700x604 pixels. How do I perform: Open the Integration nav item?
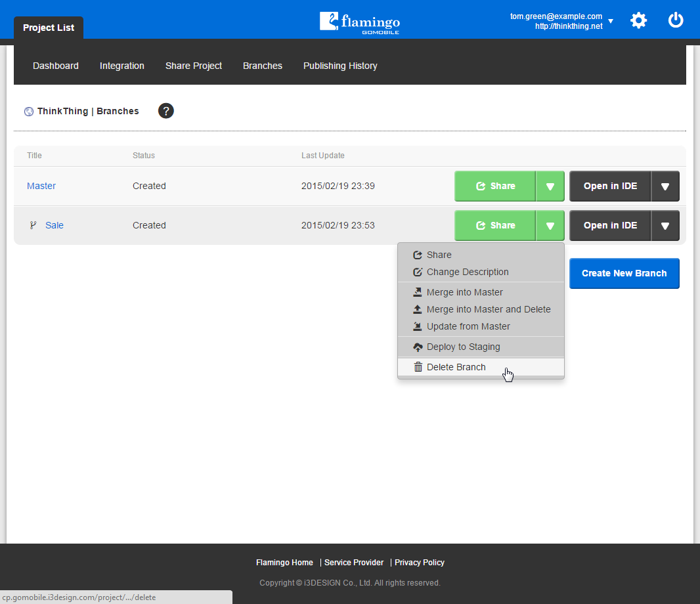122,66
